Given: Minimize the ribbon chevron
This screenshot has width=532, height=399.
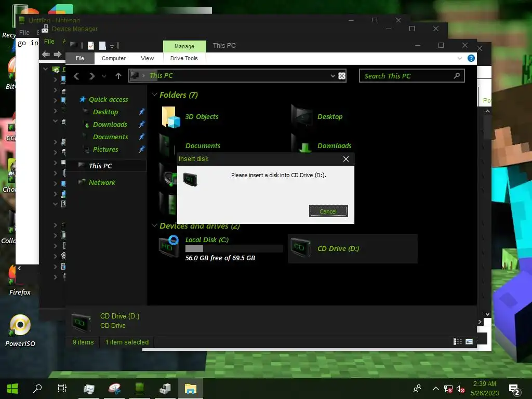Looking at the screenshot, I should point(460,58).
